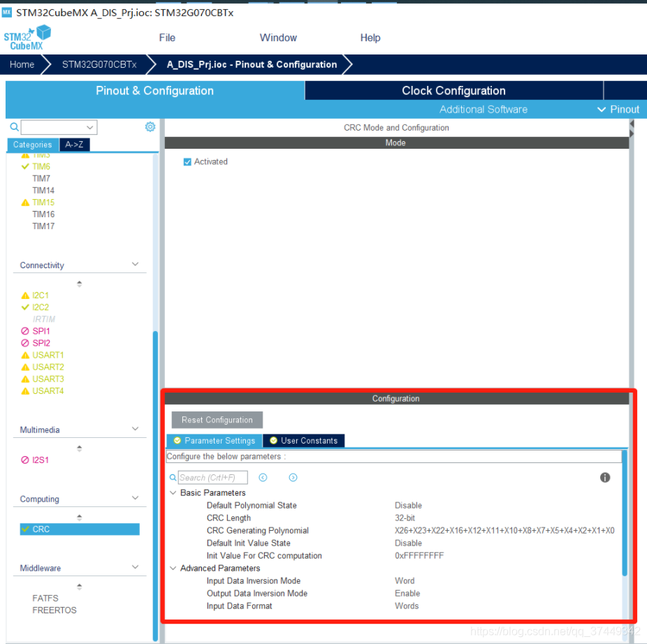Click STM32G070CBTx breadcrumb
The image size is (647, 644).
tap(99, 64)
